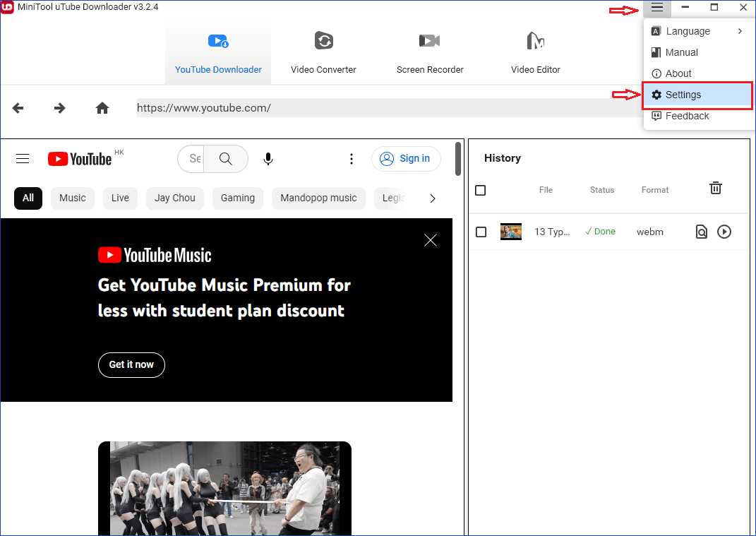The image size is (756, 536).
Task: Open the hamburger menu of uTube Downloader
Action: click(656, 8)
